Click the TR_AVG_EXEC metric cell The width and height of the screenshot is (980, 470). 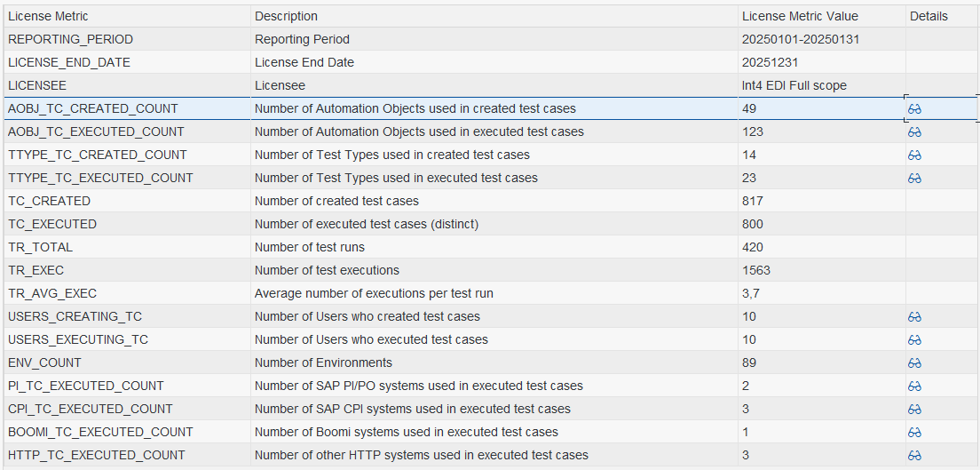[128, 294]
